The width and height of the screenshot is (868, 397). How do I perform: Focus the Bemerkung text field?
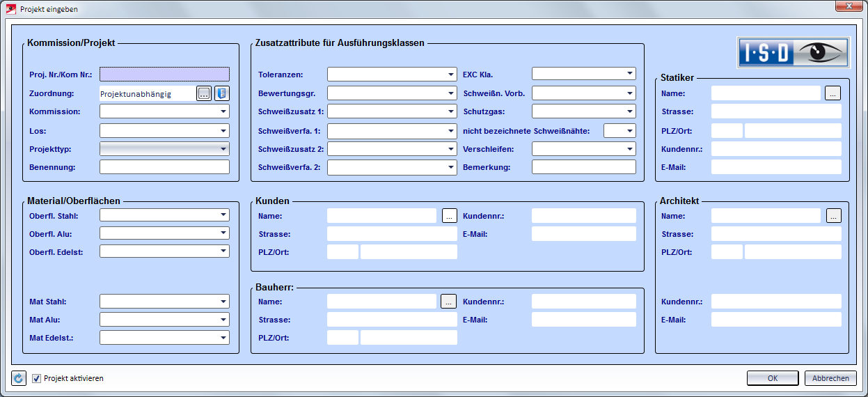coord(583,167)
